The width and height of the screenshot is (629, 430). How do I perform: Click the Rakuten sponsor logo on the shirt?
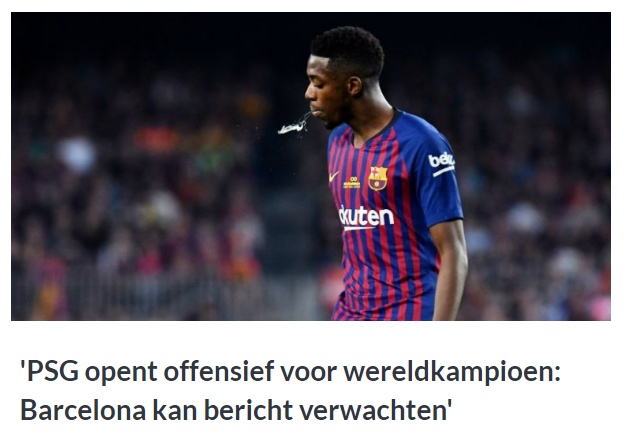(x=366, y=218)
